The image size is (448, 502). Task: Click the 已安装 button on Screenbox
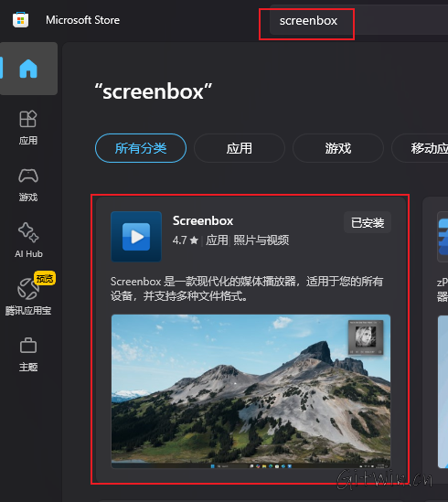click(x=368, y=222)
